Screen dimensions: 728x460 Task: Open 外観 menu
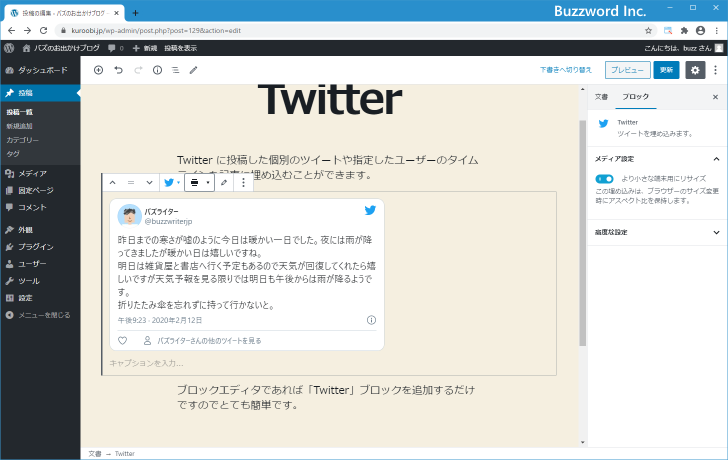(40, 230)
